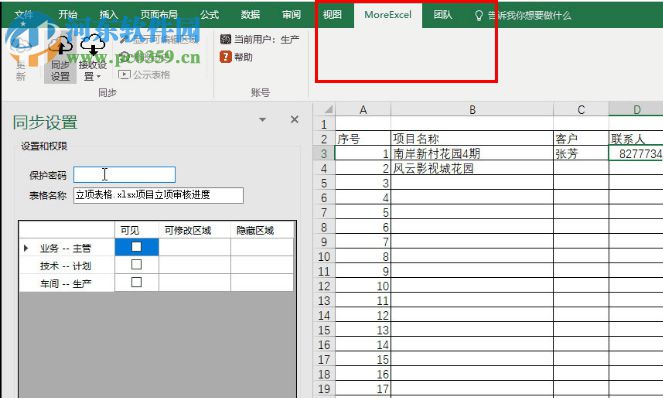
Task: Click the 隐藏区域 column header
Action: click(262, 231)
